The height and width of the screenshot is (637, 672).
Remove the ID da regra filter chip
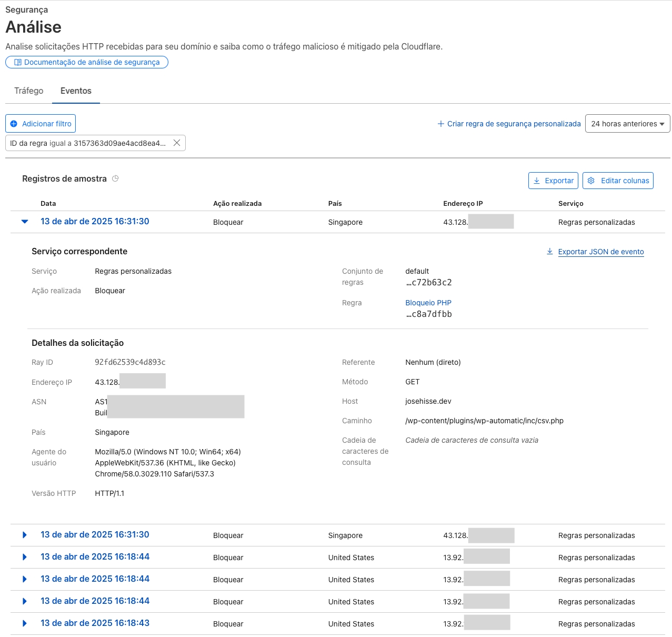(x=177, y=143)
